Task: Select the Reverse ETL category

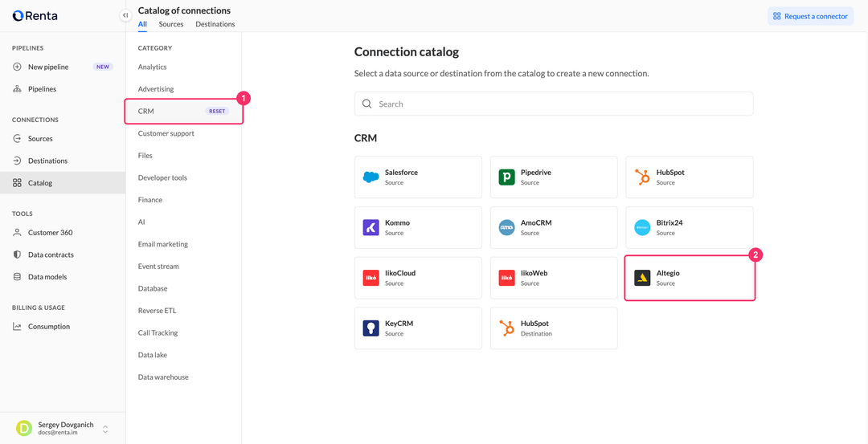Action: 157,311
